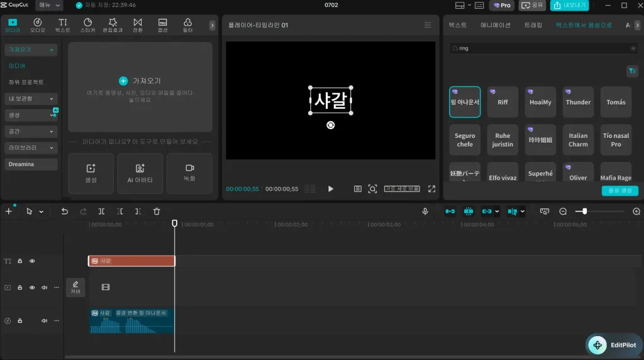The height and width of the screenshot is (360, 644).
Task: Click the timeline zoom in magnifier
Action: [x=636, y=211]
